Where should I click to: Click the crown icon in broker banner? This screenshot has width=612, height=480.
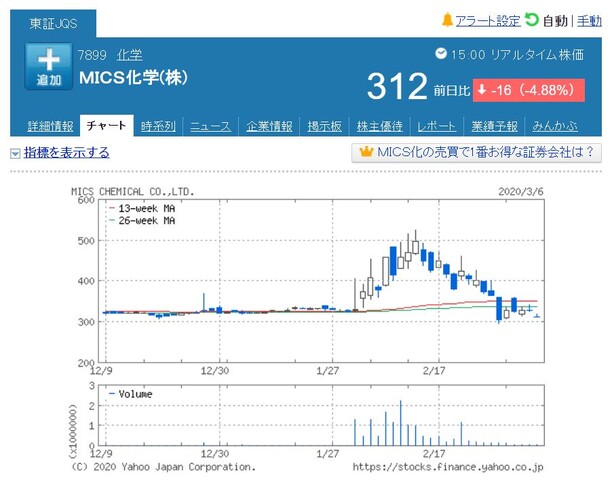tap(366, 151)
